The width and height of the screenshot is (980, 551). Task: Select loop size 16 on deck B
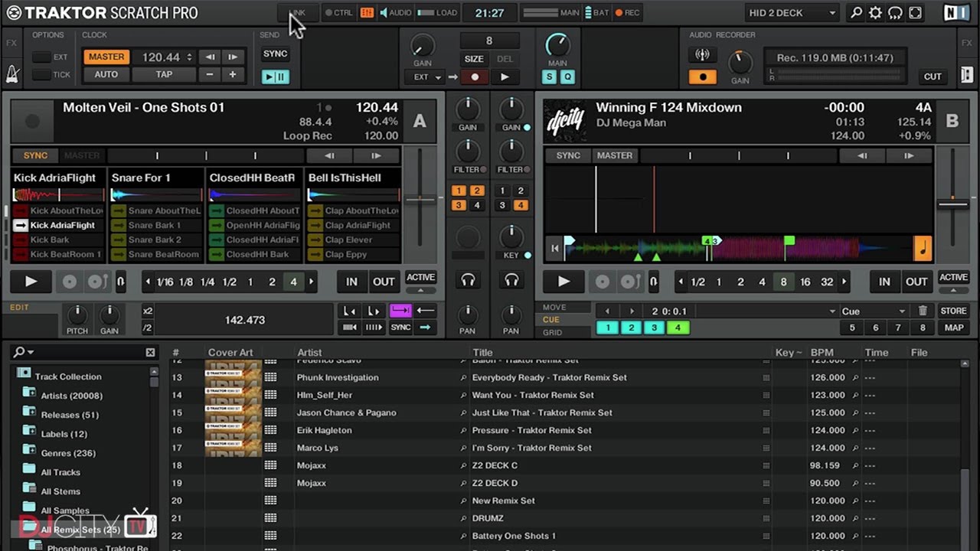(805, 282)
